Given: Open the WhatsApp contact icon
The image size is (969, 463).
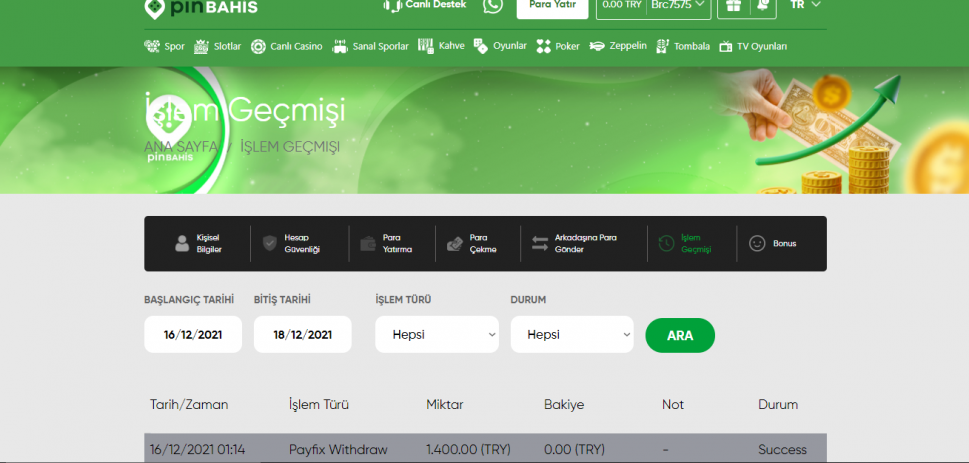Looking at the screenshot, I should (493, 6).
